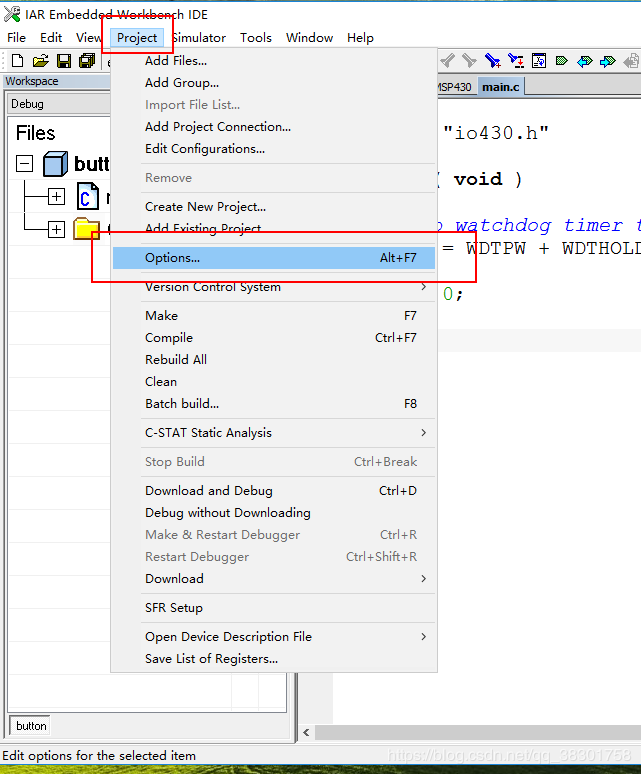Image resolution: width=641 pixels, height=774 pixels.
Task: Click the gray Find Next toolbar icon
Action: (469, 61)
